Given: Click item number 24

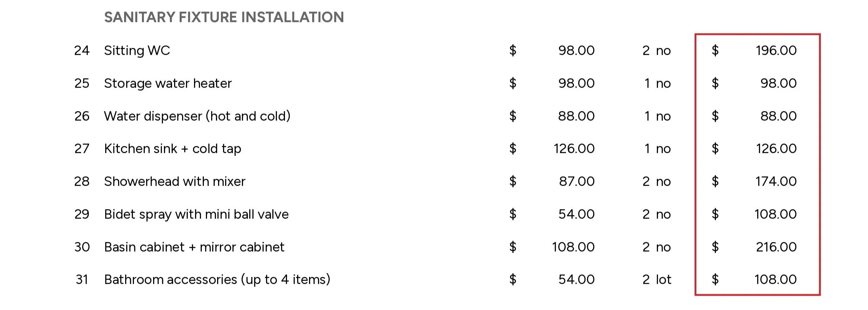Looking at the screenshot, I should (x=82, y=51).
